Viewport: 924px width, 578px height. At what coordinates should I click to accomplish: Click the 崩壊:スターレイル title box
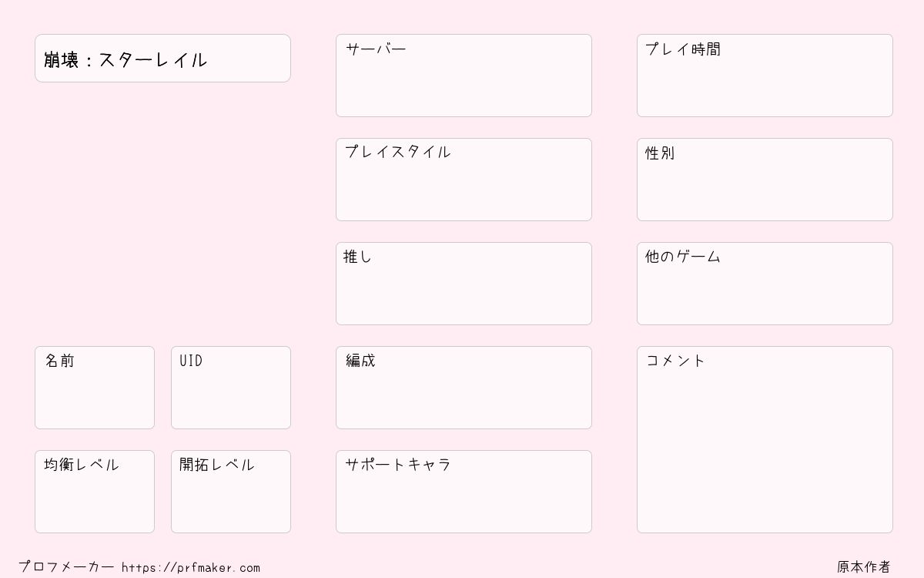point(162,59)
